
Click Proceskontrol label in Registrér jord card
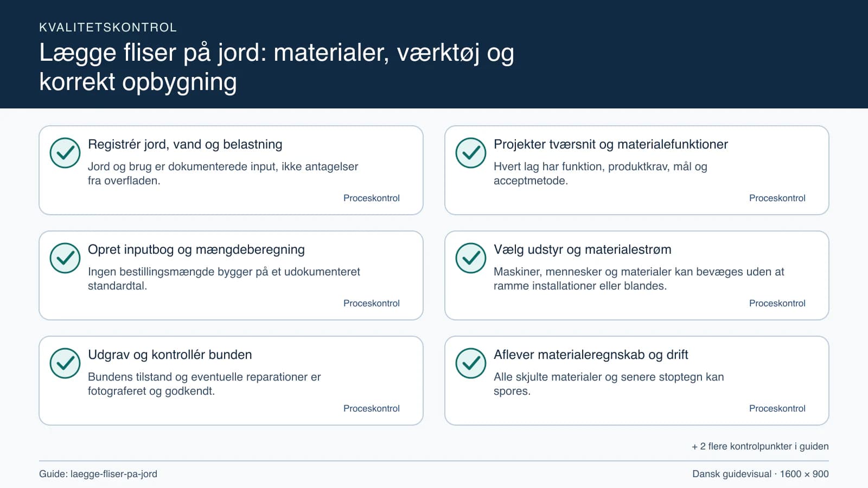pos(372,198)
